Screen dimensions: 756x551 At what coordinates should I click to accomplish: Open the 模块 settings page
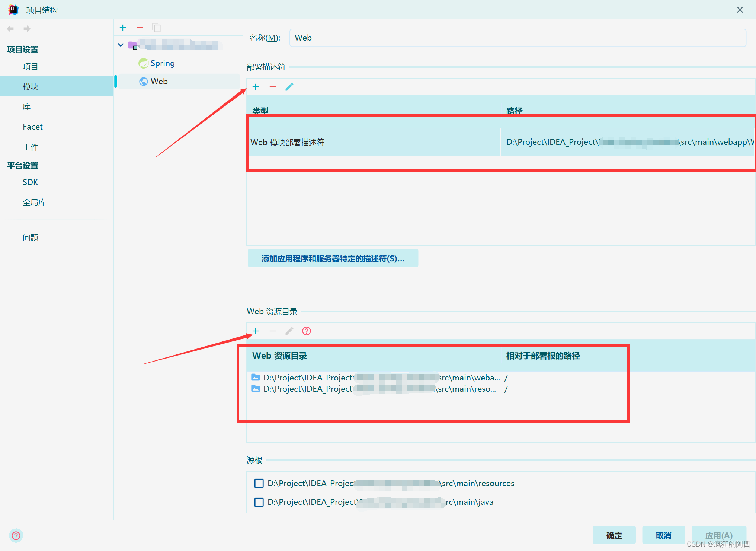[57, 86]
